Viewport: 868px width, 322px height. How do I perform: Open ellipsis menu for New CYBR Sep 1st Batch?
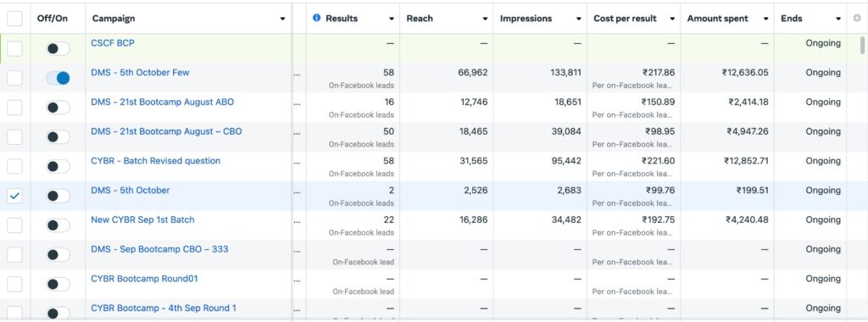click(298, 220)
